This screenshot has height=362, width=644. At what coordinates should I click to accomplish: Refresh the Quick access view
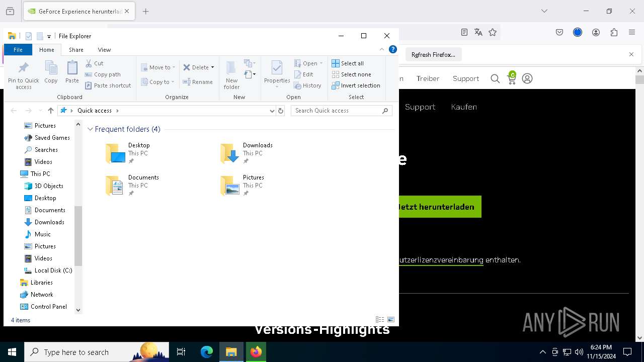[x=281, y=111]
